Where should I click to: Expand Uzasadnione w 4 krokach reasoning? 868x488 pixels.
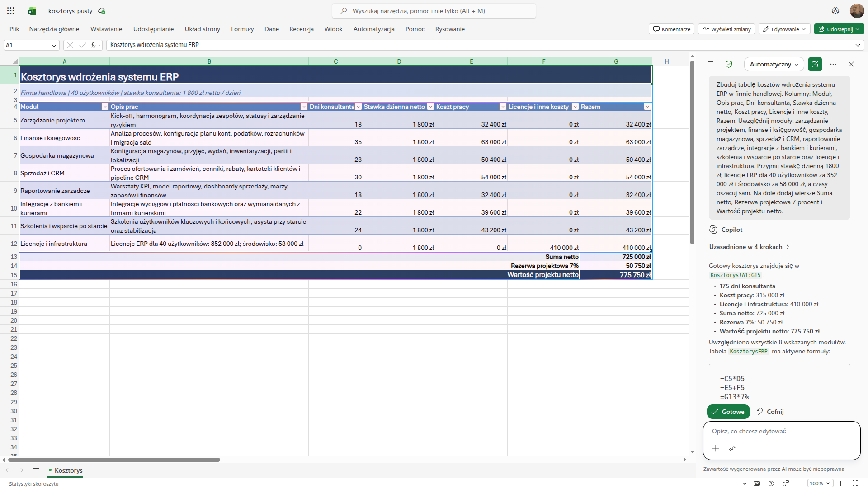click(x=749, y=247)
